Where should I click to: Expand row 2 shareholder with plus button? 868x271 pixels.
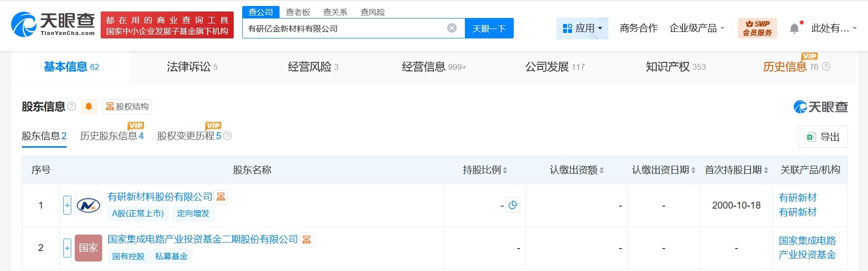[67, 248]
